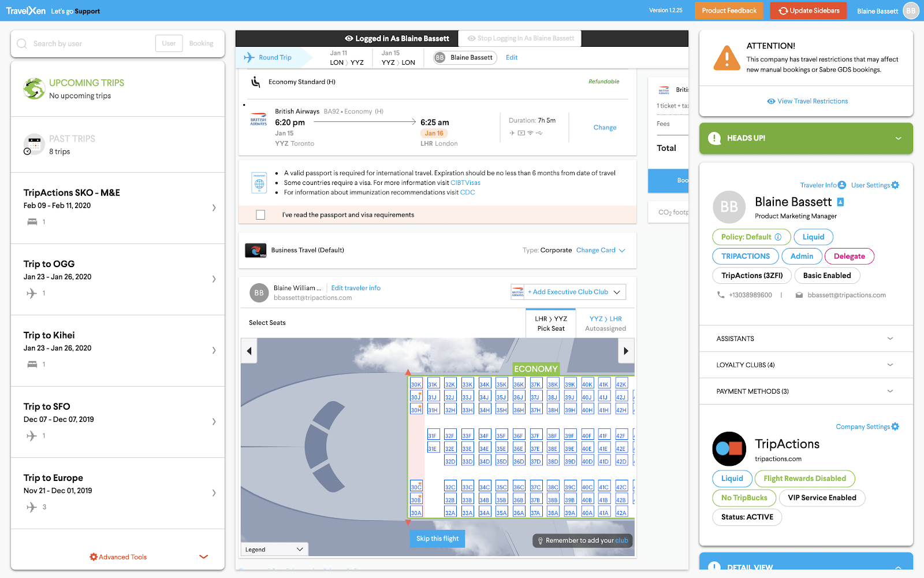The image size is (924, 578).
Task: Click the British Airways logo in flight details
Action: tap(258, 119)
